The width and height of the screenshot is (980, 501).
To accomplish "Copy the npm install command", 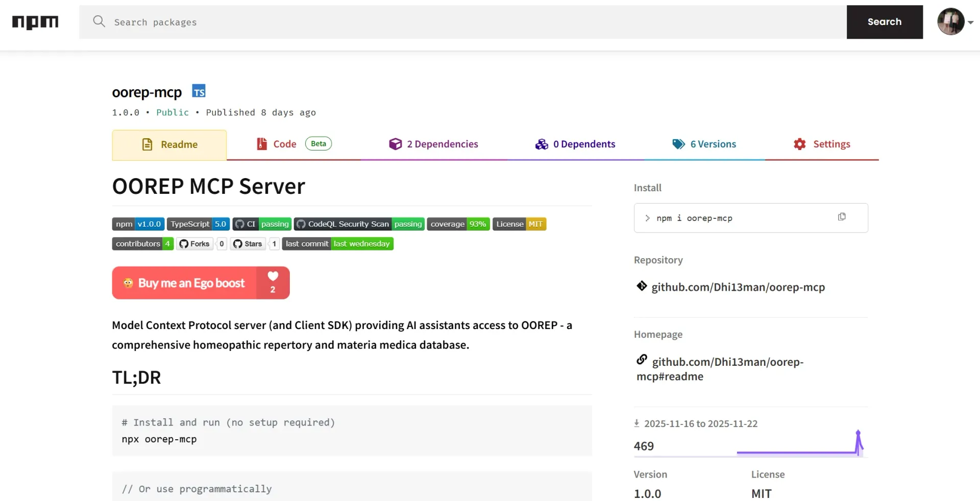I will [x=842, y=216].
